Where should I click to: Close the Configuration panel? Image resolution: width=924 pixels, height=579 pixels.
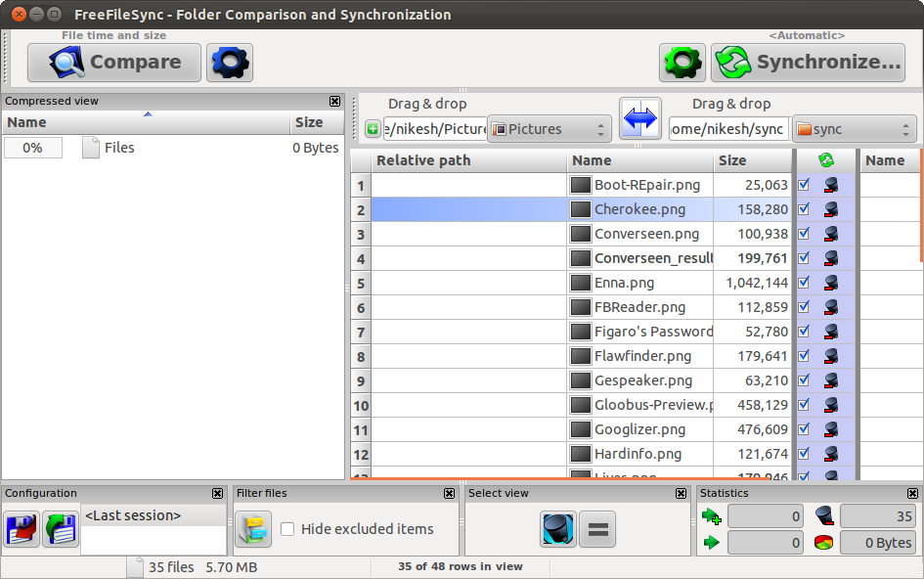tap(217, 494)
